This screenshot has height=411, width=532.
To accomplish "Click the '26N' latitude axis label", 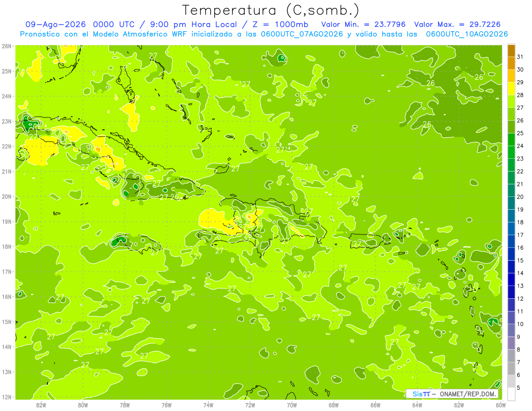I will pyautogui.click(x=7, y=46).
